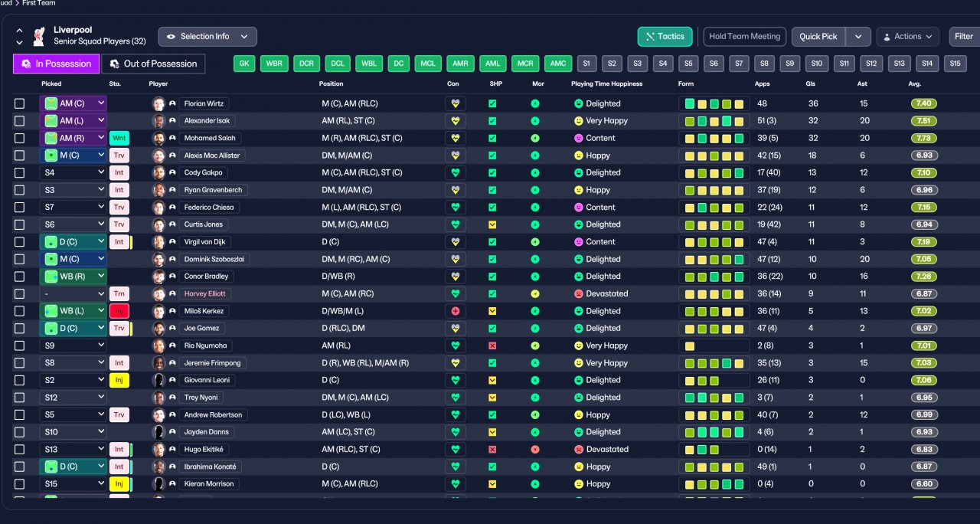Open Conor Bradley's WB (R) picked dropdown
This screenshot has height=524, width=980.
73,277
